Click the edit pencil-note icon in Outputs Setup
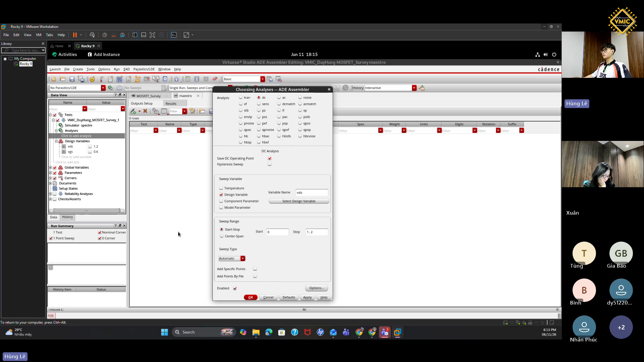The image size is (644, 362). 192,111
